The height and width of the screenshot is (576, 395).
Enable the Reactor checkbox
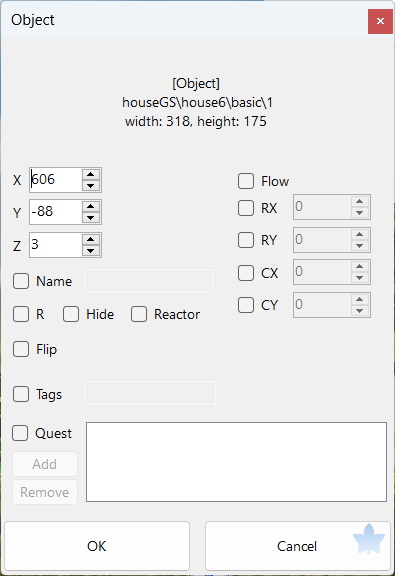139,314
